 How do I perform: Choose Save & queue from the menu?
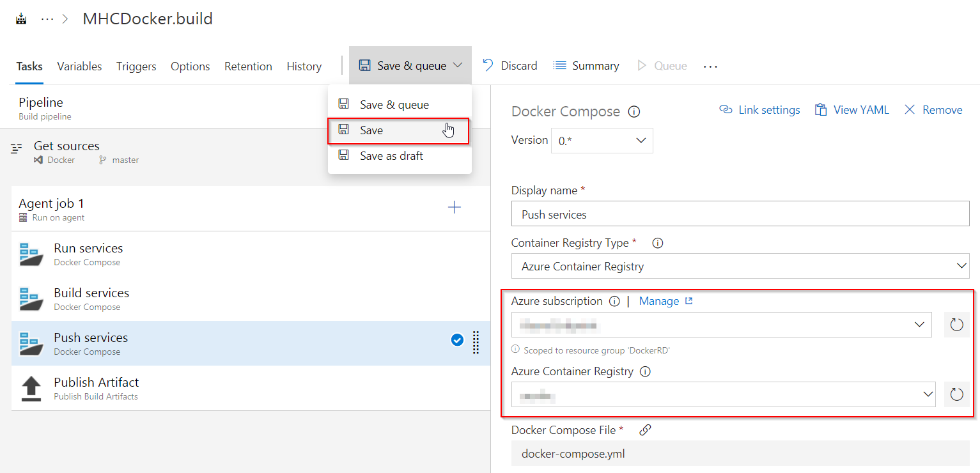[400, 105]
